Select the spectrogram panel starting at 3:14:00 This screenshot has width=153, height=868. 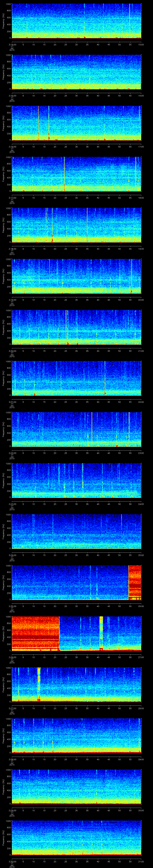[77, 21]
